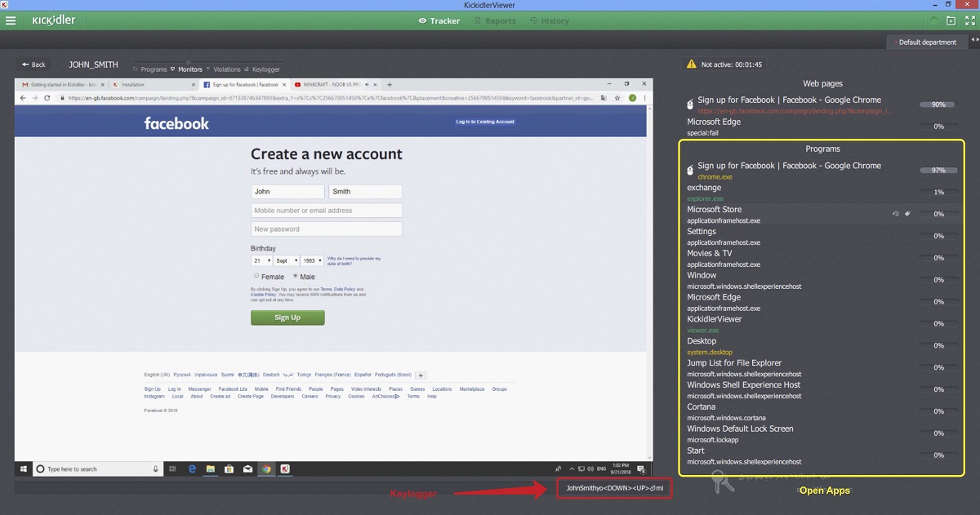This screenshot has width=980, height=515.
Task: Click the keylogger text output field
Action: click(x=615, y=489)
